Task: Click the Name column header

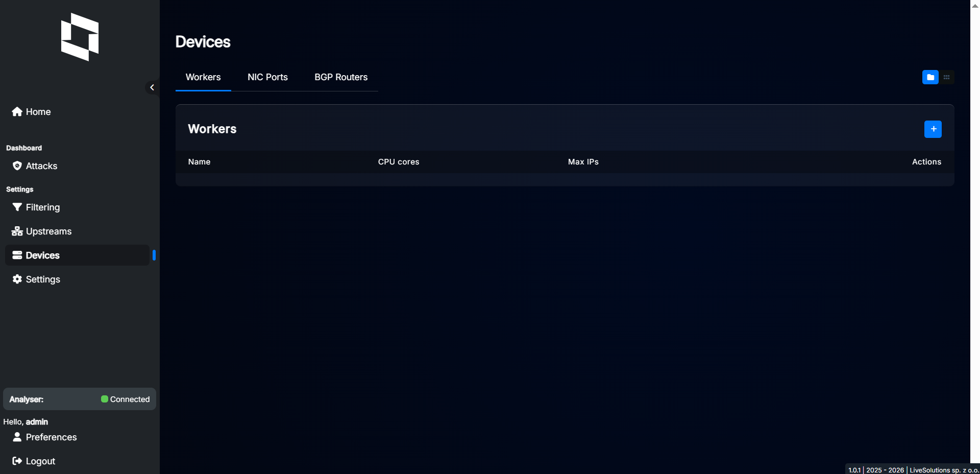Action: point(199,162)
